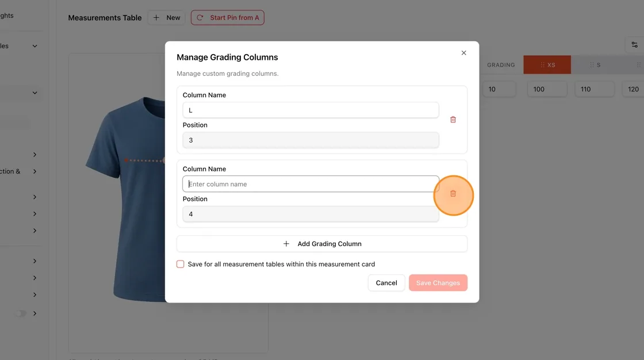
Task: Delete the column at position 4
Action: click(x=453, y=194)
